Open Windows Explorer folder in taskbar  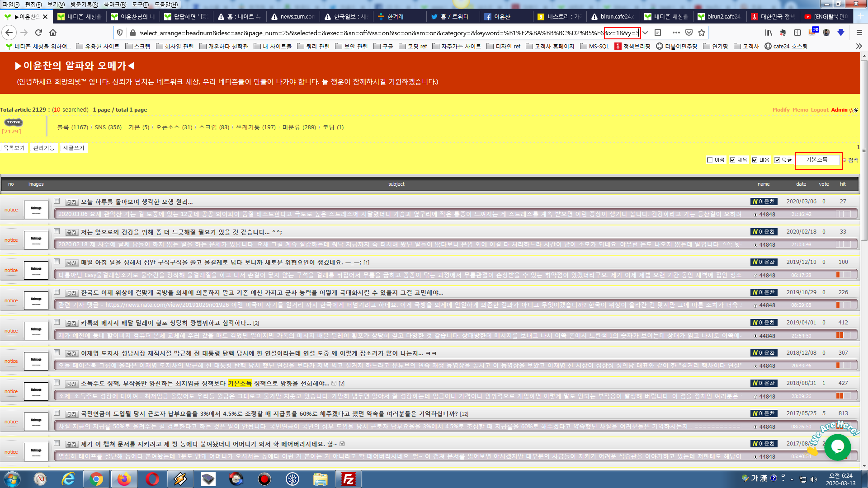pyautogui.click(x=320, y=479)
